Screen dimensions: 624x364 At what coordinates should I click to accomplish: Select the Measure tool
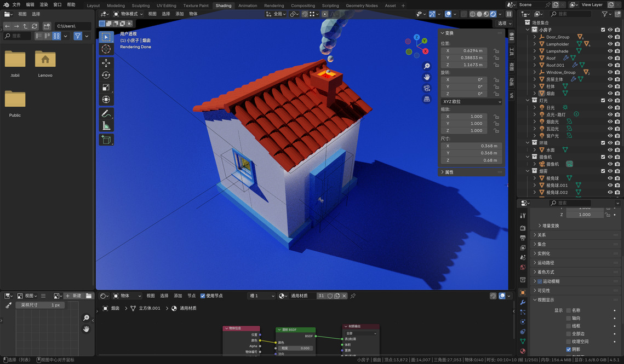(x=106, y=126)
